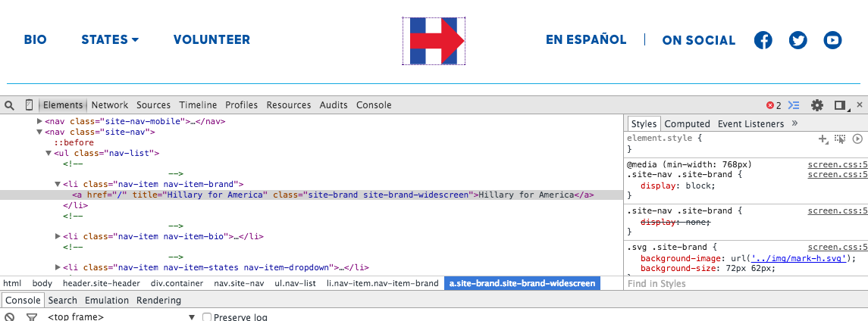Image resolution: width=868 pixels, height=321 pixels.
Task: Open screen.css link beside @media rule
Action: [838, 164]
